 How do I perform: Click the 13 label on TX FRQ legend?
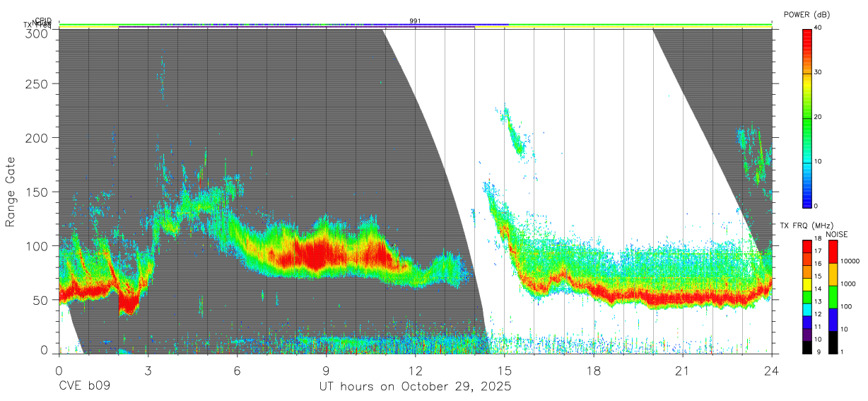point(818,302)
